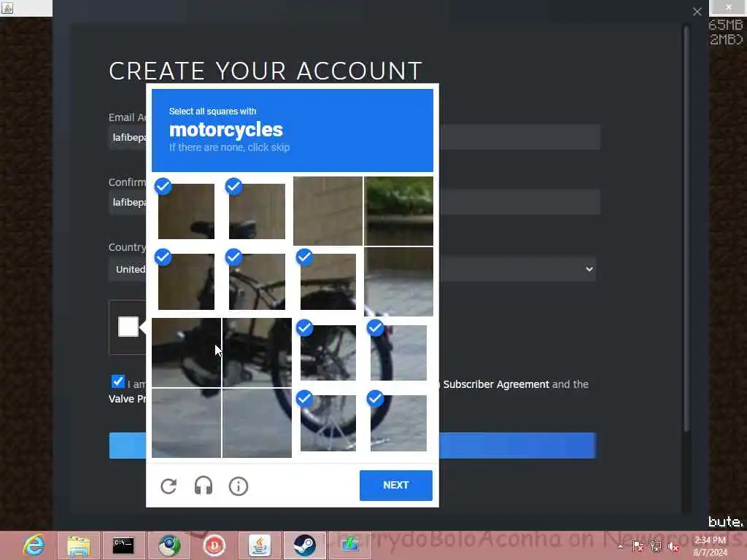
Task: Click the Java icon in the title bar
Action: [x=7, y=7]
